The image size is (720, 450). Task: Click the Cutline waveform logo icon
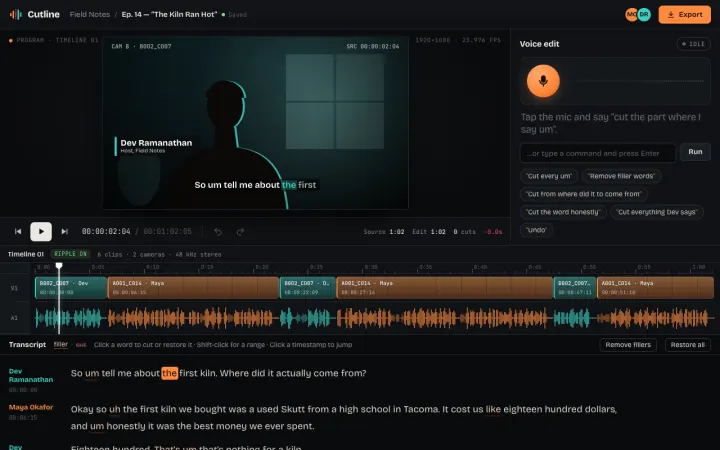tap(16, 14)
